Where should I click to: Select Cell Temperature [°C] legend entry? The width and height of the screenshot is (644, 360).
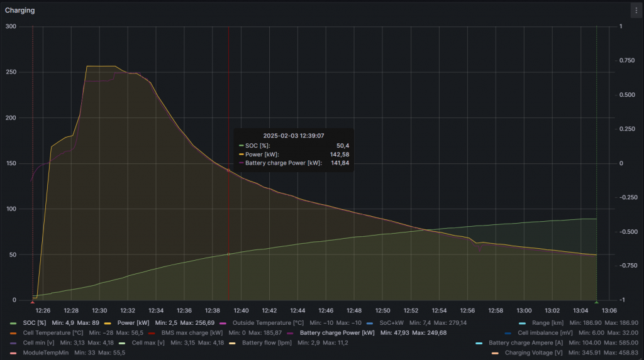53,332
